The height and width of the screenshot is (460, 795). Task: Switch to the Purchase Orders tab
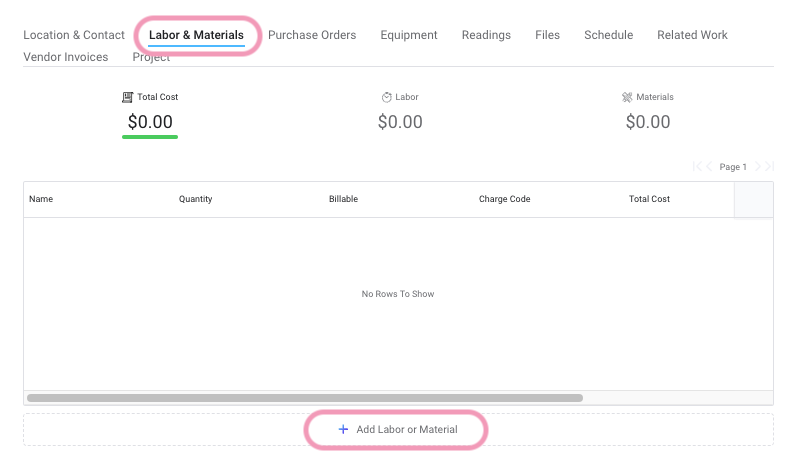(312, 35)
